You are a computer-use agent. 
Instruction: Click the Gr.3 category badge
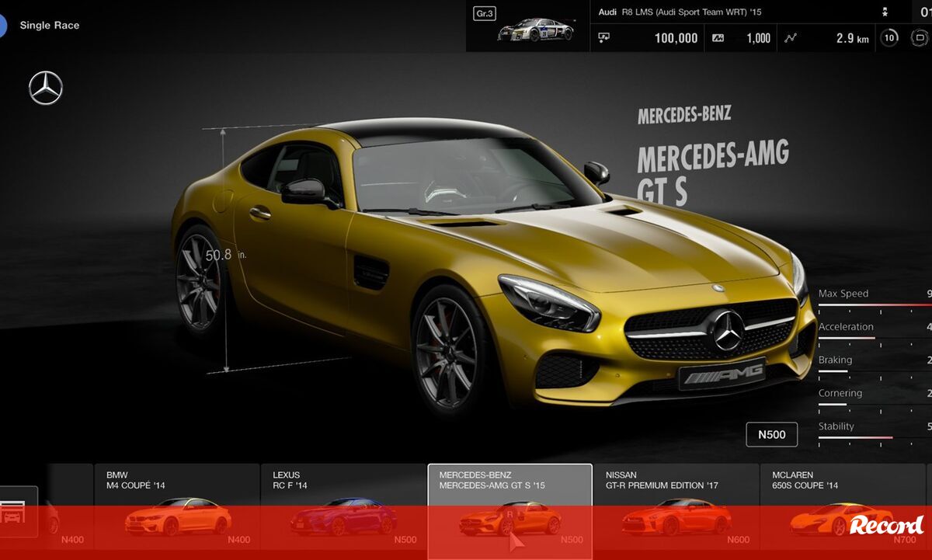[484, 13]
